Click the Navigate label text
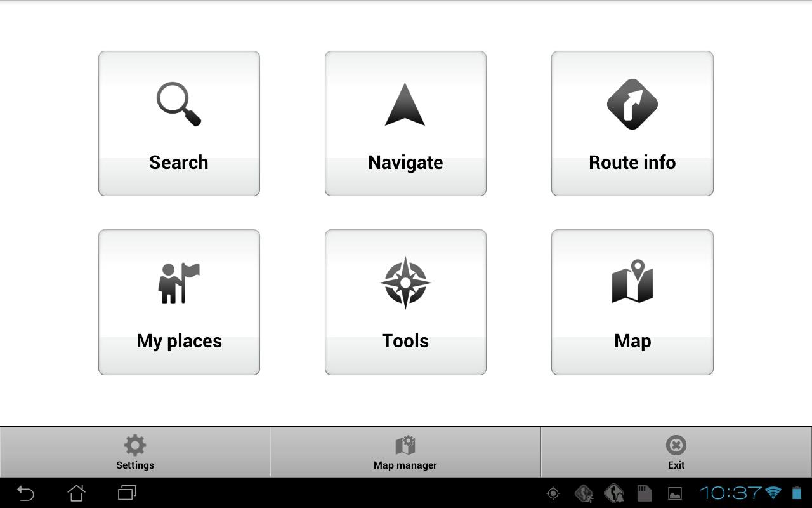The width and height of the screenshot is (812, 508). (405, 163)
